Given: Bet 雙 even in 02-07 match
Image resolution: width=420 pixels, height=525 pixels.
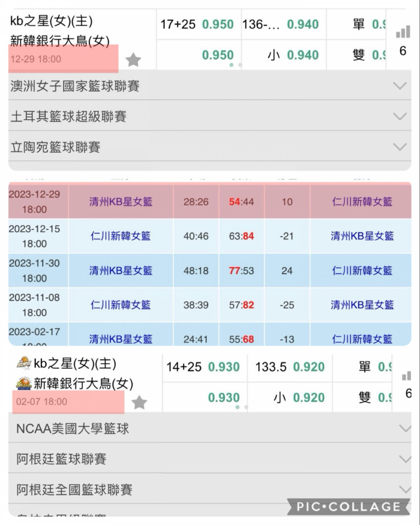Looking at the screenshot, I should pos(362,397).
